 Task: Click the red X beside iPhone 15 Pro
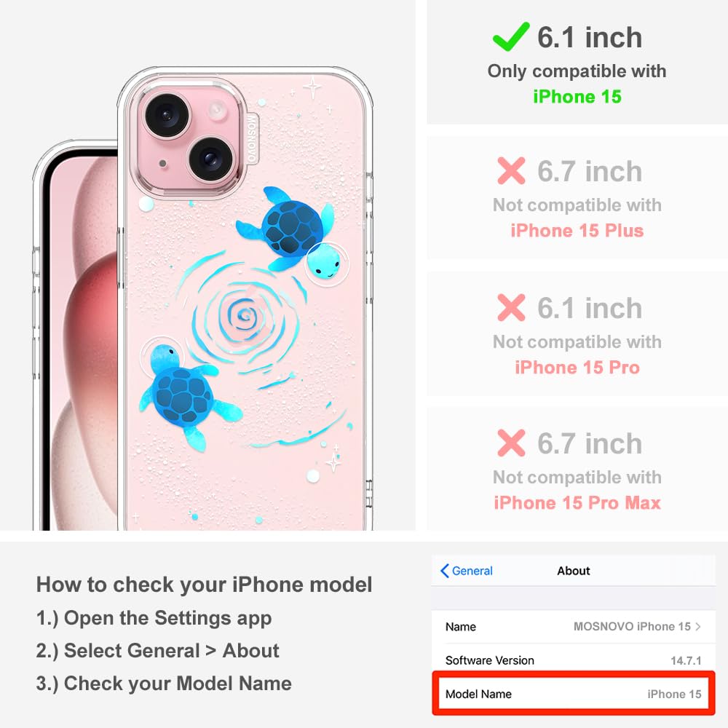(x=511, y=307)
